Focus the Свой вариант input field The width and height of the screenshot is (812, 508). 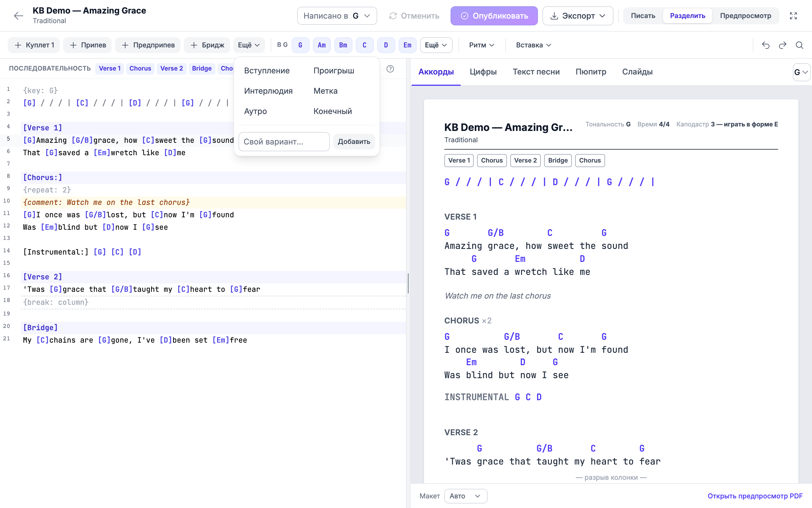pyautogui.click(x=284, y=141)
